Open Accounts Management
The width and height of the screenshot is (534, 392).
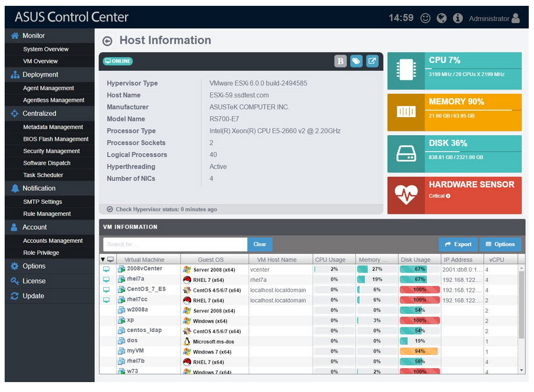click(x=53, y=241)
